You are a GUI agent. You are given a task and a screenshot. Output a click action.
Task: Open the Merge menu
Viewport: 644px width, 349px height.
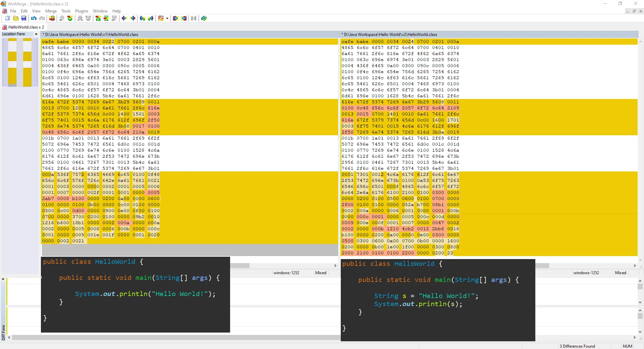point(51,11)
